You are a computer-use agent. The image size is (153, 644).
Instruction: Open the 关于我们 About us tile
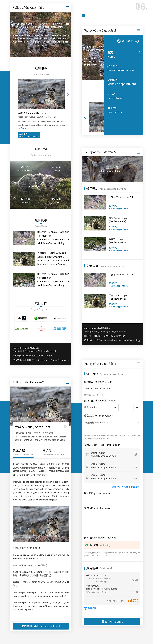(56, 169)
